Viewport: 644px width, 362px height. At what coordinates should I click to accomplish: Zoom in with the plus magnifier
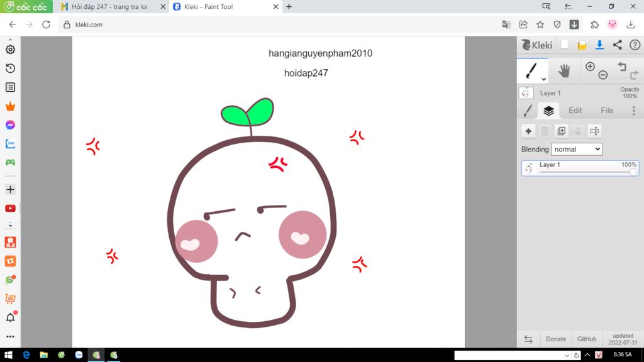[590, 67]
